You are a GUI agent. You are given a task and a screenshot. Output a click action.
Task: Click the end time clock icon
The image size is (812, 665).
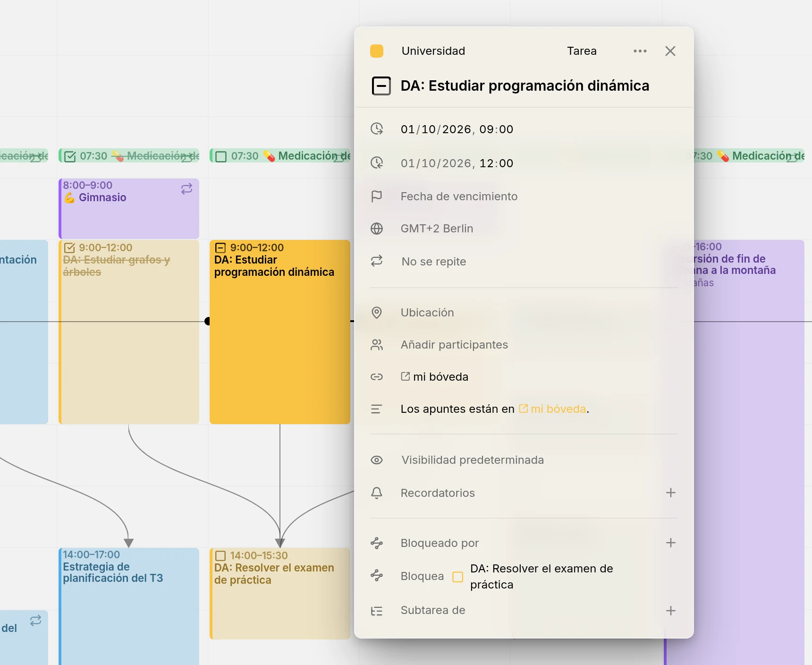point(377,162)
